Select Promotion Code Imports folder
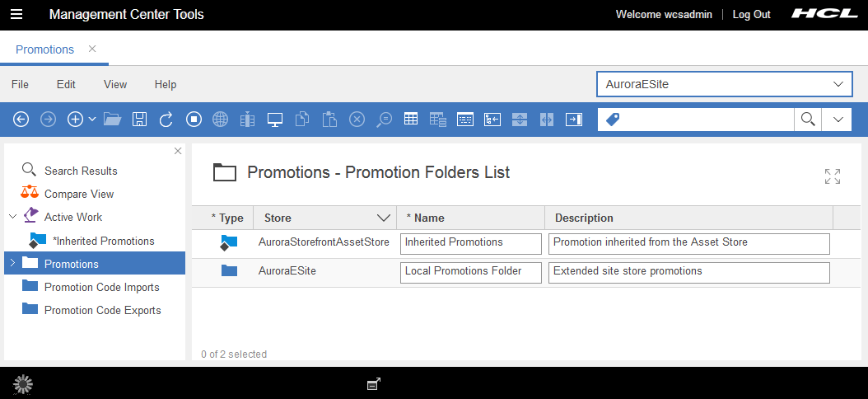 point(101,287)
